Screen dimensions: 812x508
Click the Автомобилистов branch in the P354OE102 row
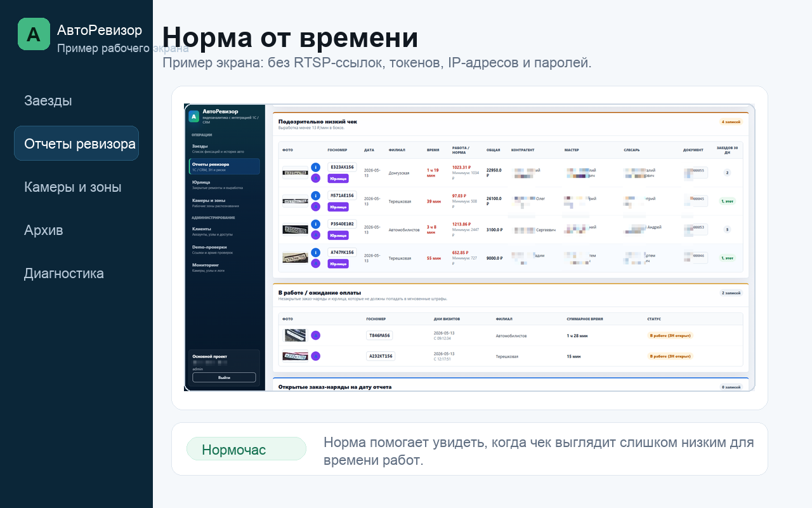[x=403, y=230]
